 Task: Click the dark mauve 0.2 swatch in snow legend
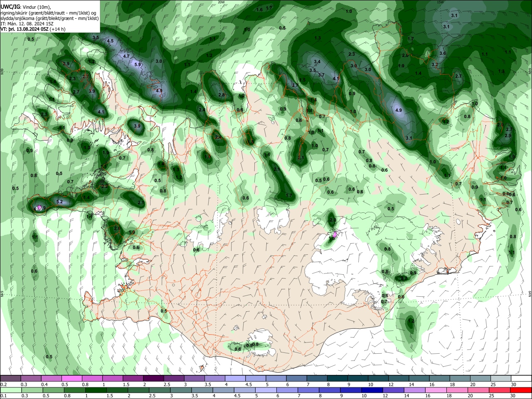(10, 379)
